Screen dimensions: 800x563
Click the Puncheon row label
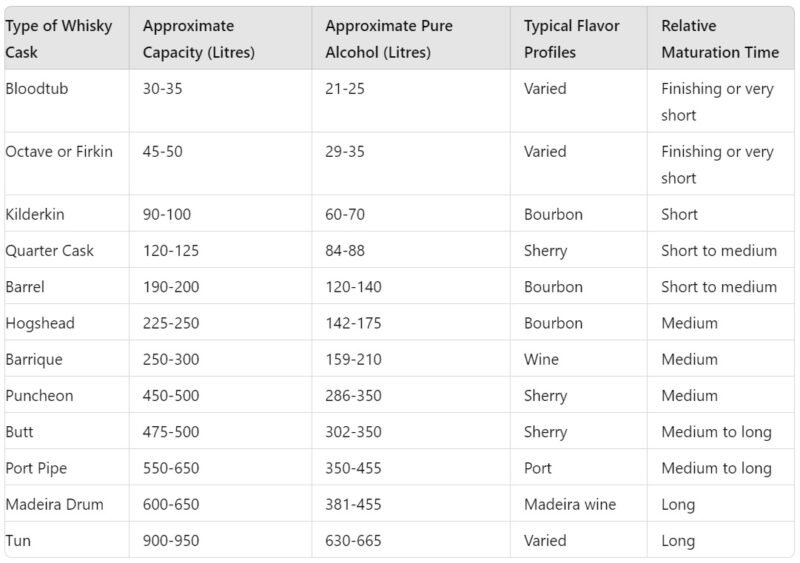[39, 396]
